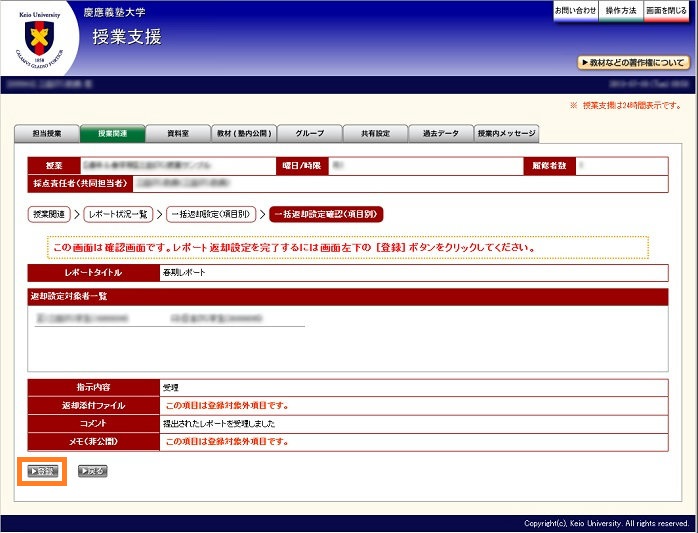Open the 資料室 tab
Image resolution: width=698 pixels, height=533 pixels.
point(178,133)
